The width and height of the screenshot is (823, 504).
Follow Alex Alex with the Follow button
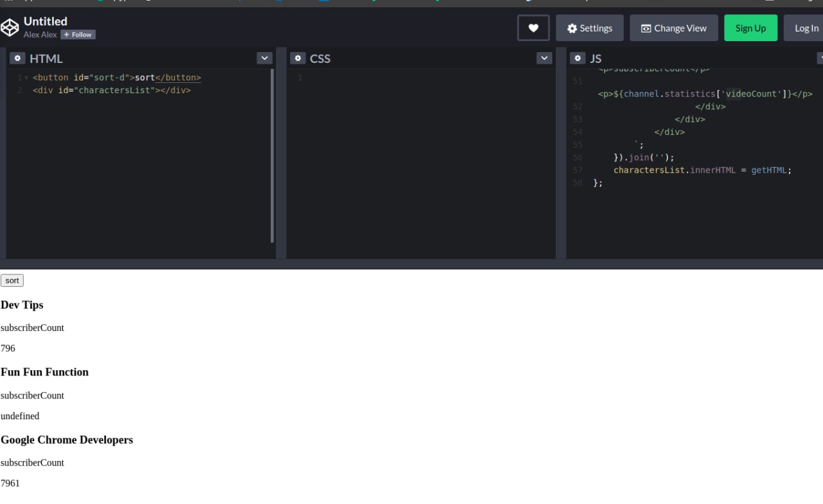click(78, 35)
